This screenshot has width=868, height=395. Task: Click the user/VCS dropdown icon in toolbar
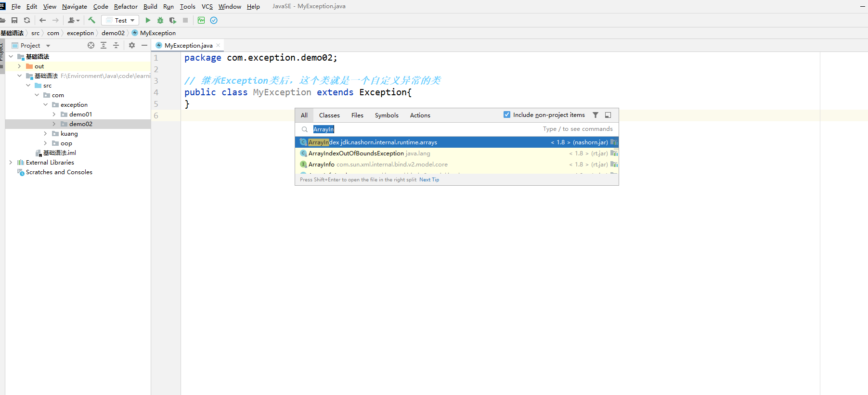74,20
